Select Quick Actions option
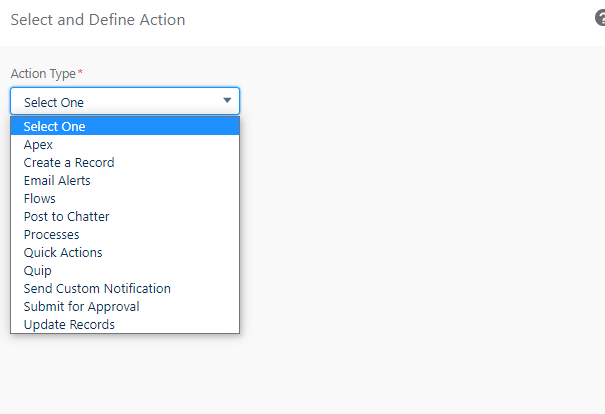 [x=125, y=252]
